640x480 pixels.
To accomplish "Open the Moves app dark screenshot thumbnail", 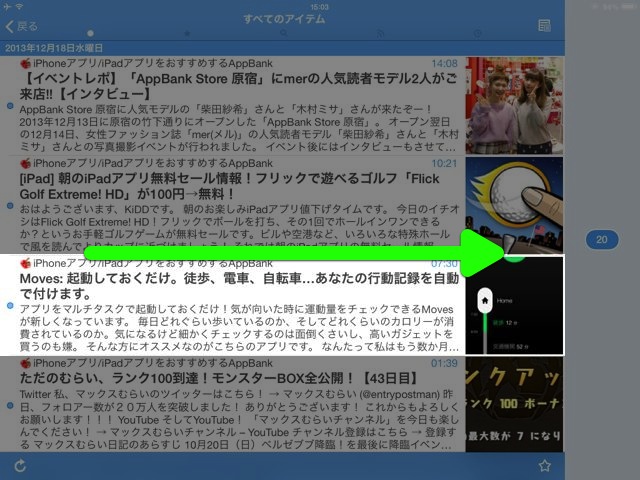I will [514, 305].
